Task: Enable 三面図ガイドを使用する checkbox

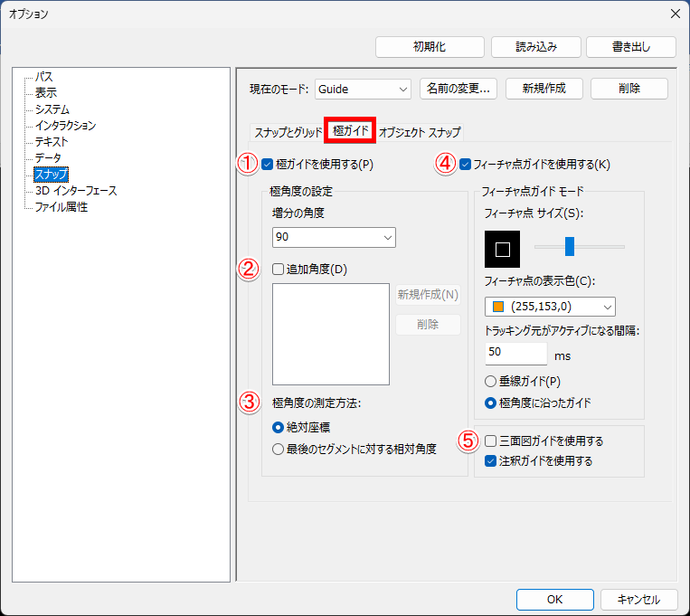Action: pyautogui.click(x=491, y=441)
